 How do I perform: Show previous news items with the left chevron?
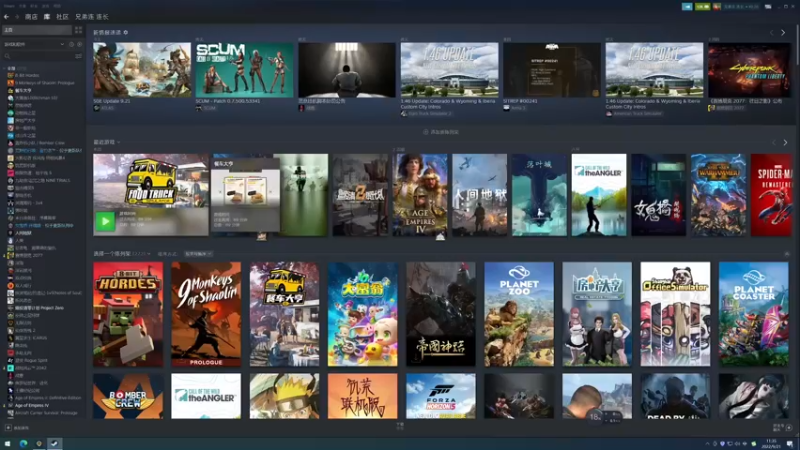[x=771, y=33]
